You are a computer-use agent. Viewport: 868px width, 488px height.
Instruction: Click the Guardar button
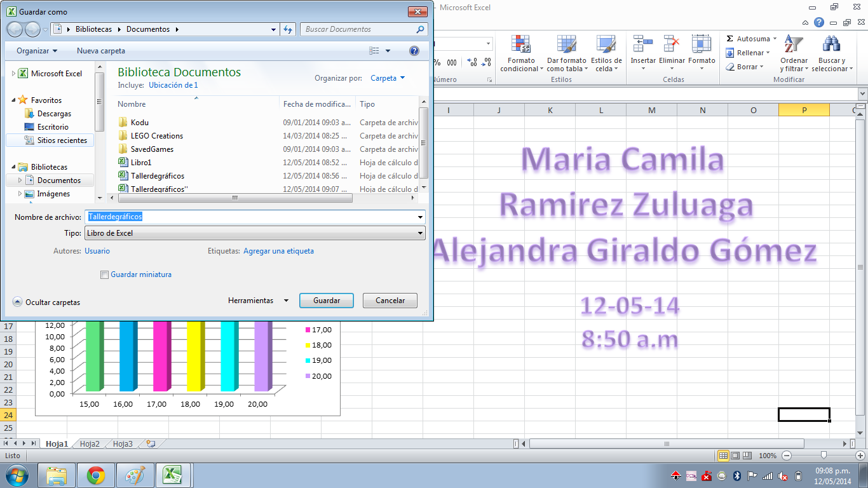point(327,301)
